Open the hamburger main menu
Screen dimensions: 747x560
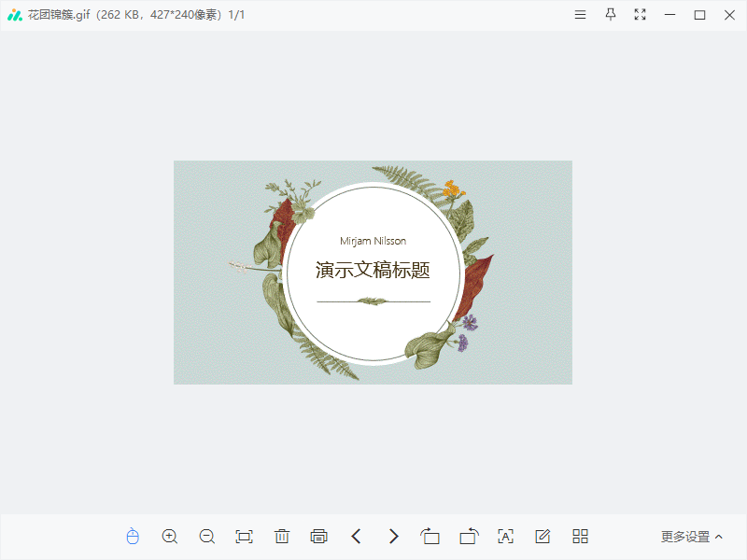click(x=580, y=14)
